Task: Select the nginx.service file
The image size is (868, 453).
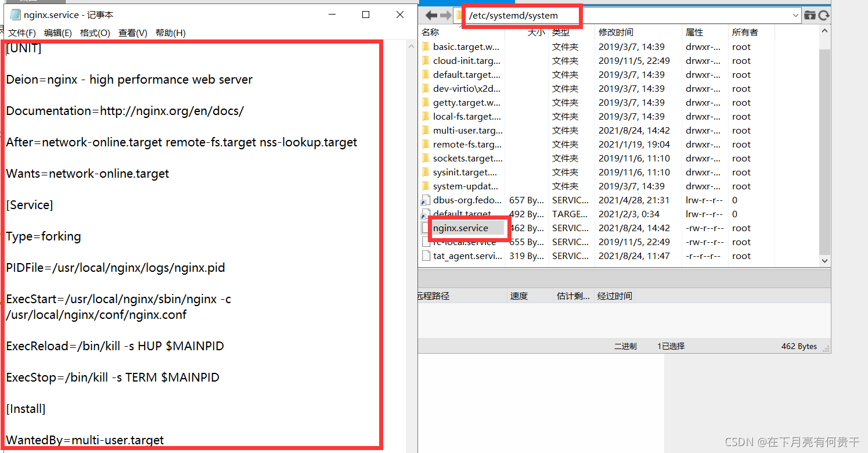Action: [460, 228]
